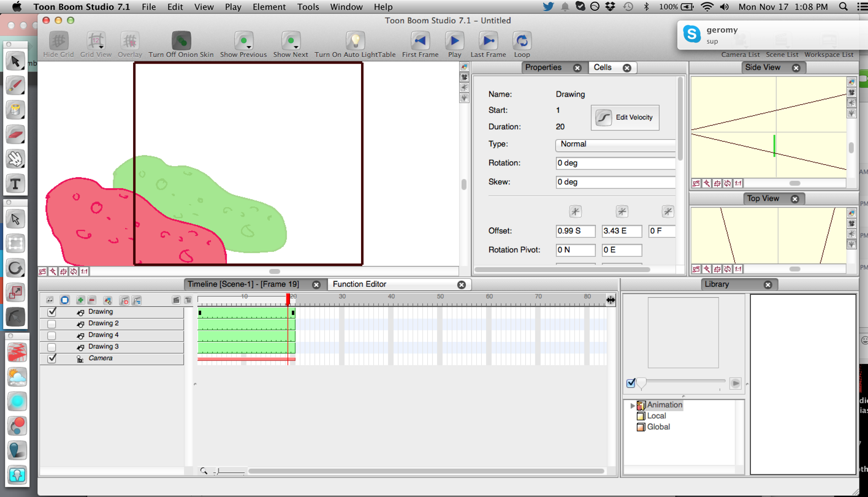Toggle the Library preview checkbox
Viewport: 868px width, 497px height.
click(631, 383)
